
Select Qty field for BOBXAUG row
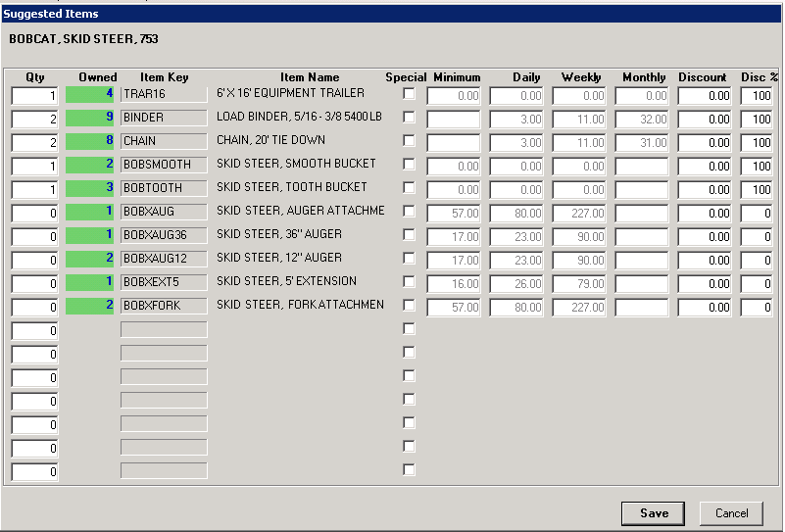click(x=34, y=214)
